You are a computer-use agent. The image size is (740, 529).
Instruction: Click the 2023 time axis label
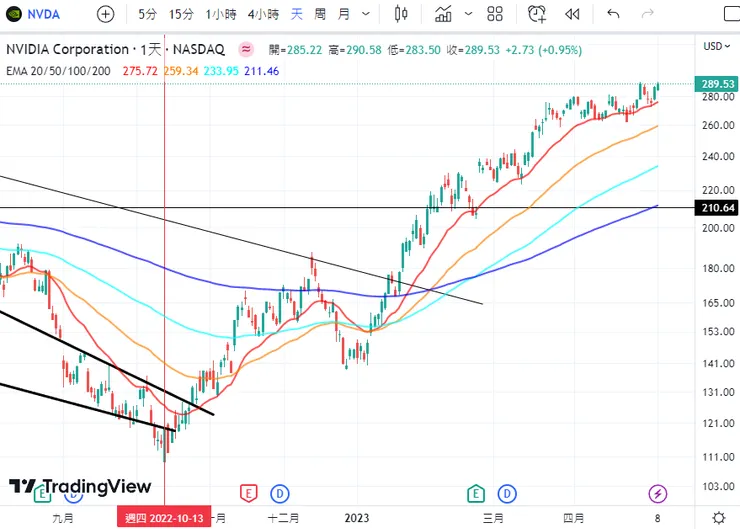tap(357, 518)
